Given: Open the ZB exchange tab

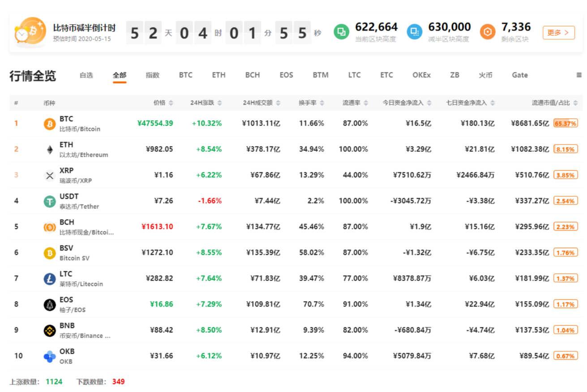Looking at the screenshot, I should click(x=454, y=75).
